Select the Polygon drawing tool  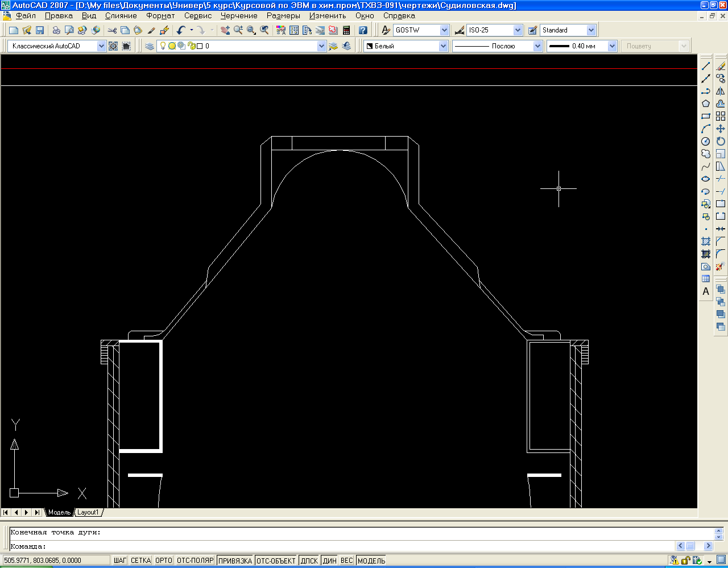(706, 104)
